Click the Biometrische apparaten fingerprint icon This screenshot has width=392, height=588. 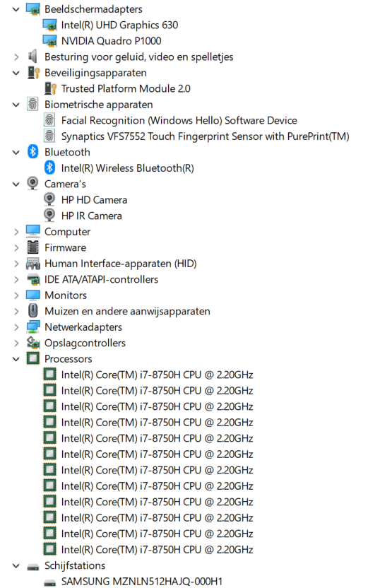(32, 105)
